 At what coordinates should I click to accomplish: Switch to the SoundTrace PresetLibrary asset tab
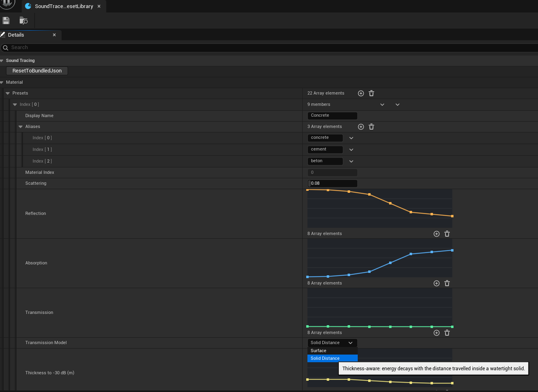[64, 6]
